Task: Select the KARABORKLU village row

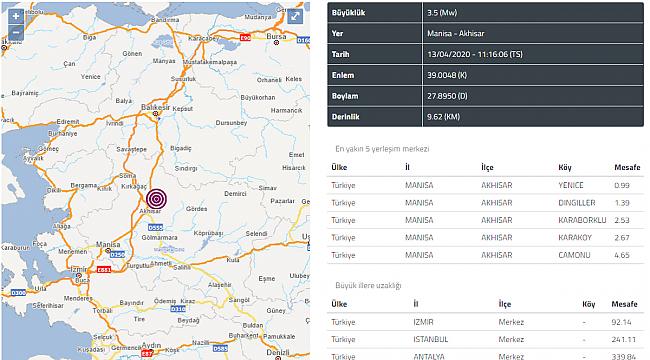Action: [x=485, y=220]
